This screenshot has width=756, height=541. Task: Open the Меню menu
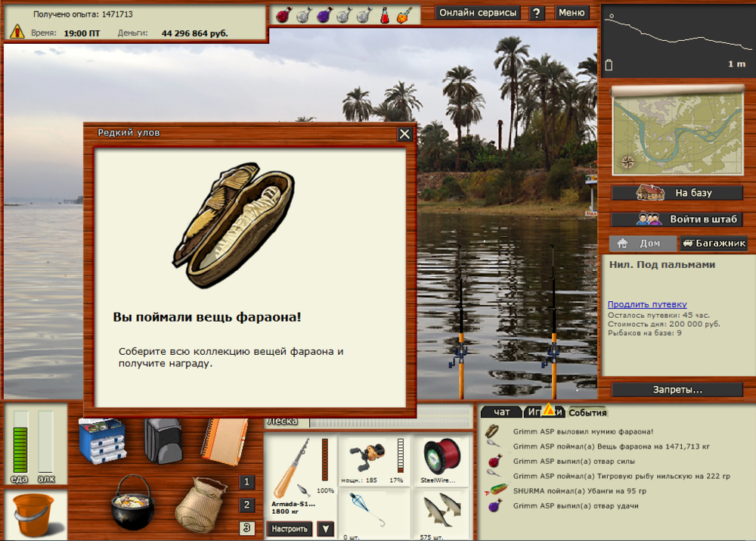[572, 12]
